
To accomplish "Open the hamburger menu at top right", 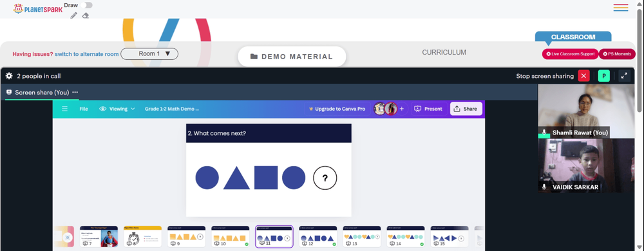I will 621,7.
